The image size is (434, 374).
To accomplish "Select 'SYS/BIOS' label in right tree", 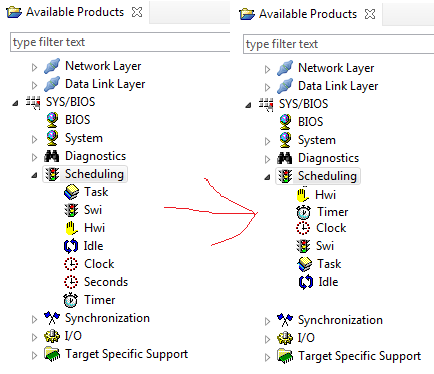I will (303, 104).
